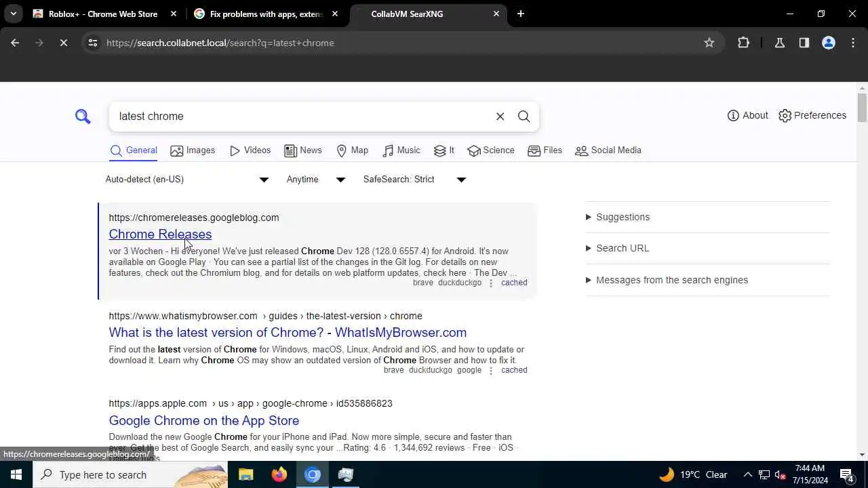The height and width of the screenshot is (488, 868).
Task: Switch to the Map tab
Action: pyautogui.click(x=352, y=150)
